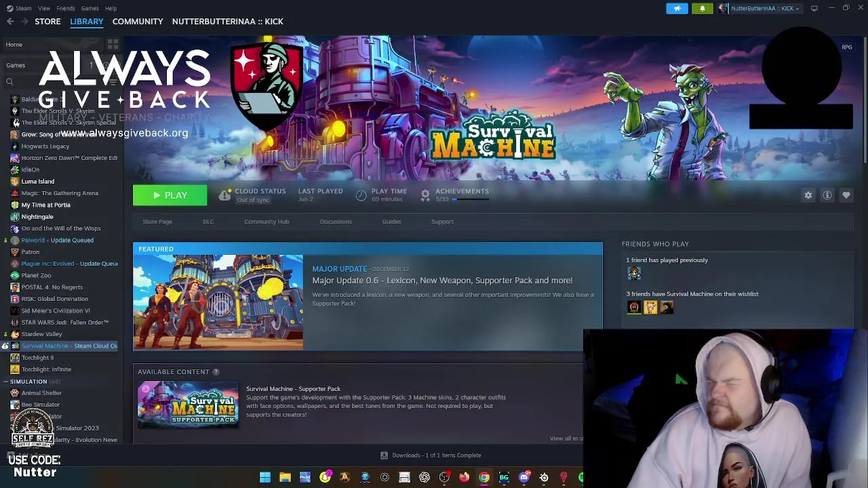Viewport: 868px width, 488px height.
Task: Open the Friends menu
Action: [x=66, y=8]
